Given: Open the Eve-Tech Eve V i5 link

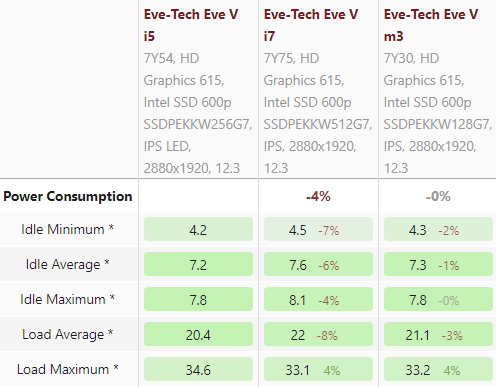Looking at the screenshot, I should pyautogui.click(x=191, y=25).
